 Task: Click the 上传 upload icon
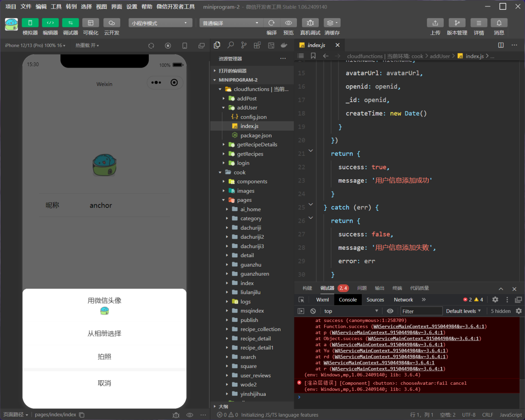(435, 23)
